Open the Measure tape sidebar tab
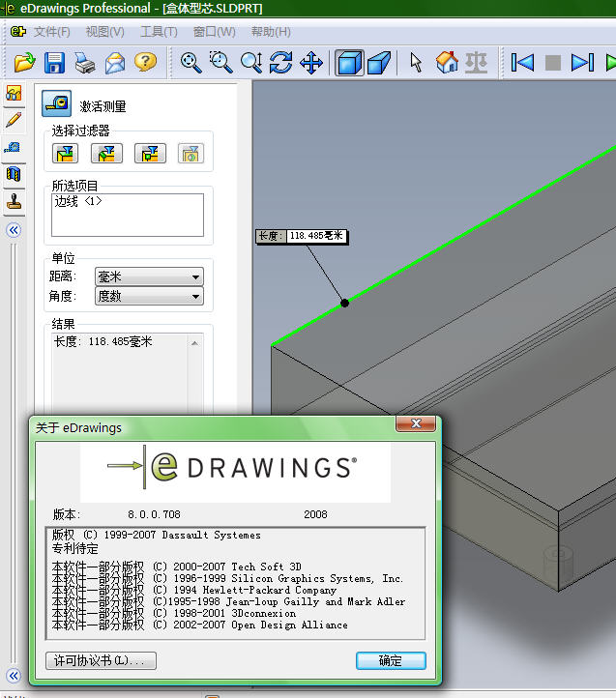616x698 pixels. [x=13, y=147]
